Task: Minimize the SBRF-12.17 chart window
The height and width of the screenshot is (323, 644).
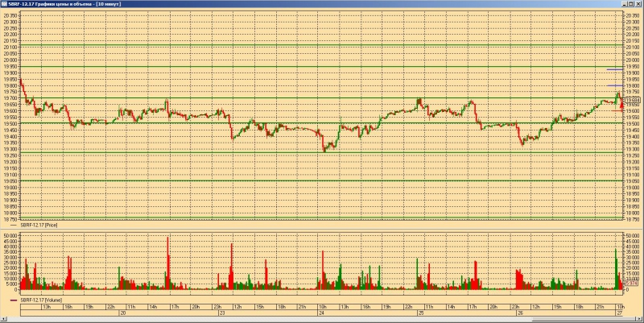Action: (625, 4)
